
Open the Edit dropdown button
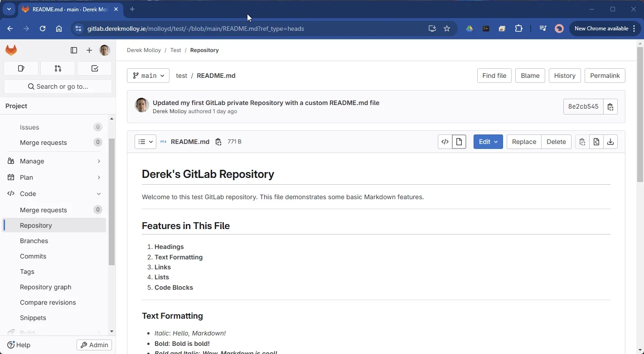pyautogui.click(x=488, y=142)
